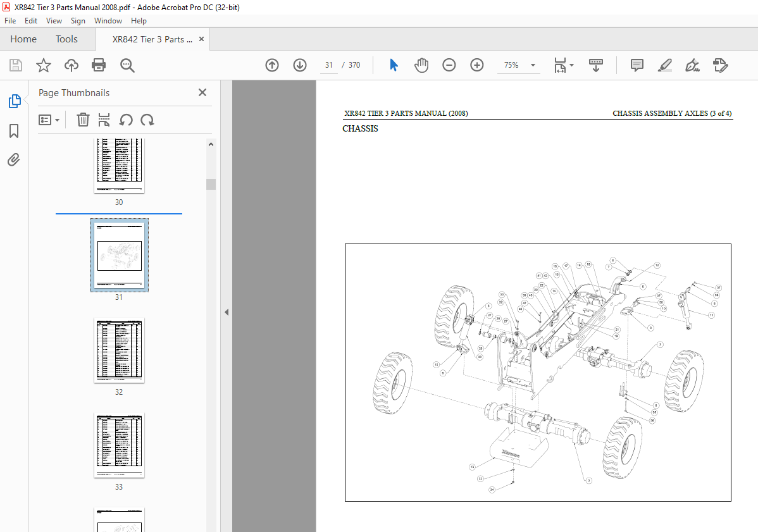
Task: Select the highlighter pen tool
Action: 665,65
